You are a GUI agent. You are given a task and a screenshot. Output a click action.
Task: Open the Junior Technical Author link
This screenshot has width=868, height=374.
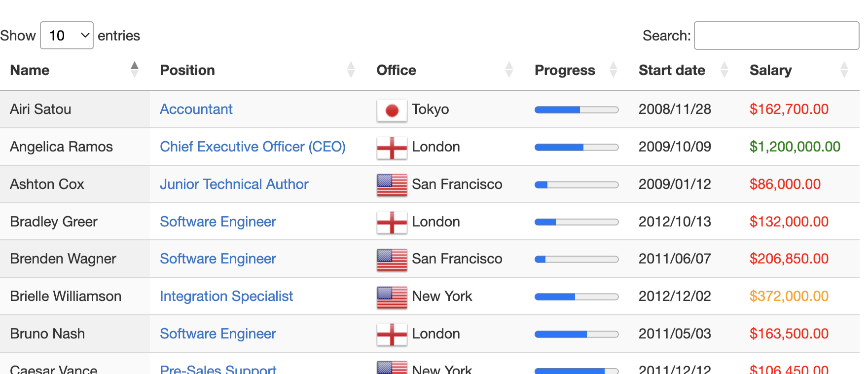click(234, 184)
